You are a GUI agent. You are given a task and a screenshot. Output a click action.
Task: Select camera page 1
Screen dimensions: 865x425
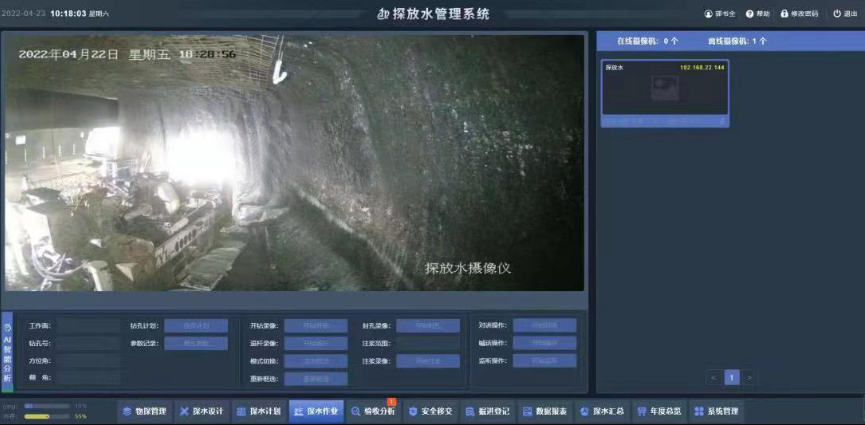coord(731,378)
